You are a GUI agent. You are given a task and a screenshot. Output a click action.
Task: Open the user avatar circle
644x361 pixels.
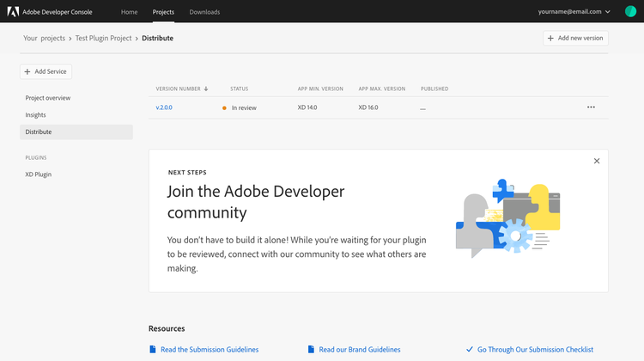630,11
